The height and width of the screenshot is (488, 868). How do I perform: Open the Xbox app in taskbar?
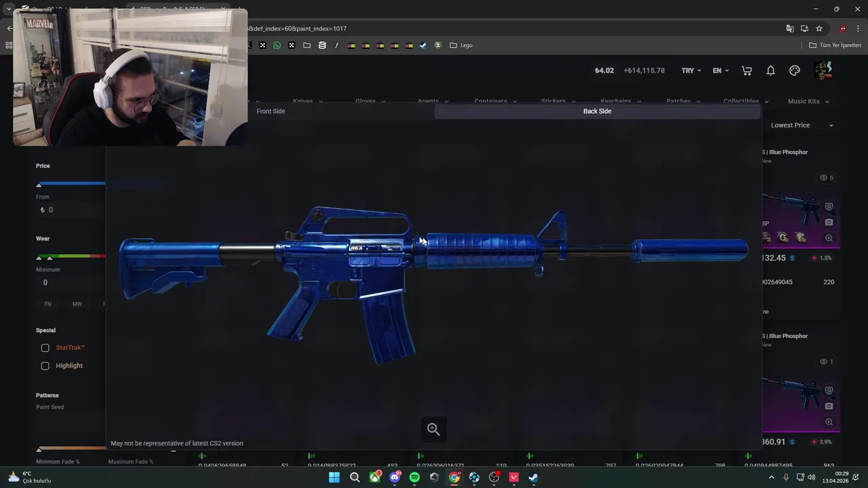click(x=374, y=477)
